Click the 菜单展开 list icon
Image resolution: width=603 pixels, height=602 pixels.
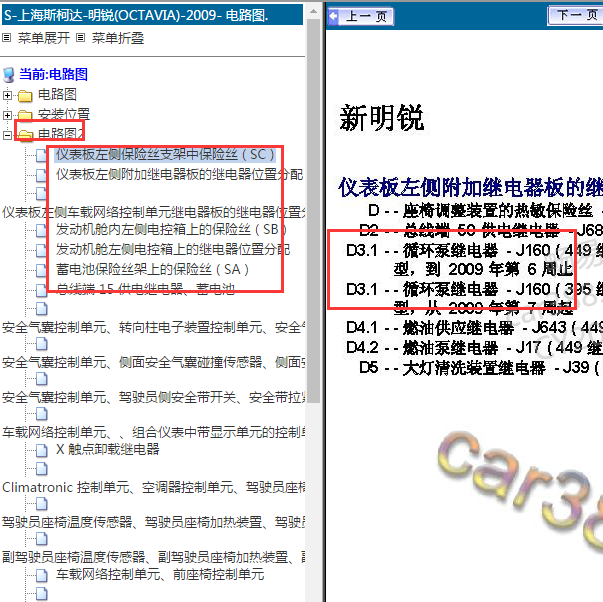(7, 38)
